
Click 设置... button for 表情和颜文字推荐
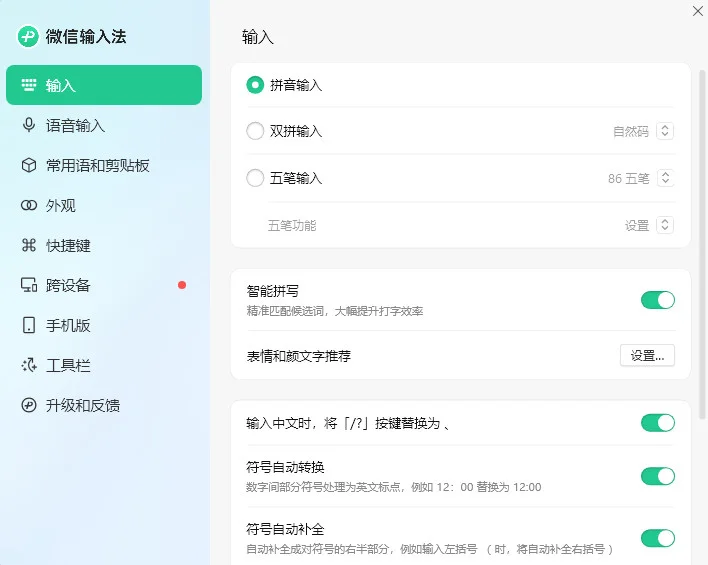point(647,355)
